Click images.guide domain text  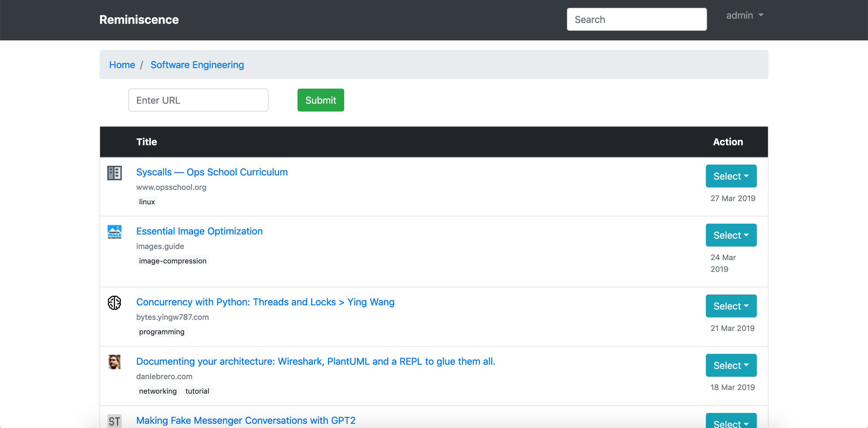click(160, 246)
